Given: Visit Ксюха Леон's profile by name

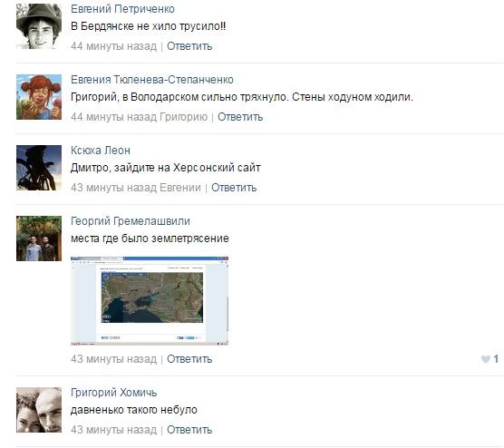Looking at the screenshot, I should 101,151.
